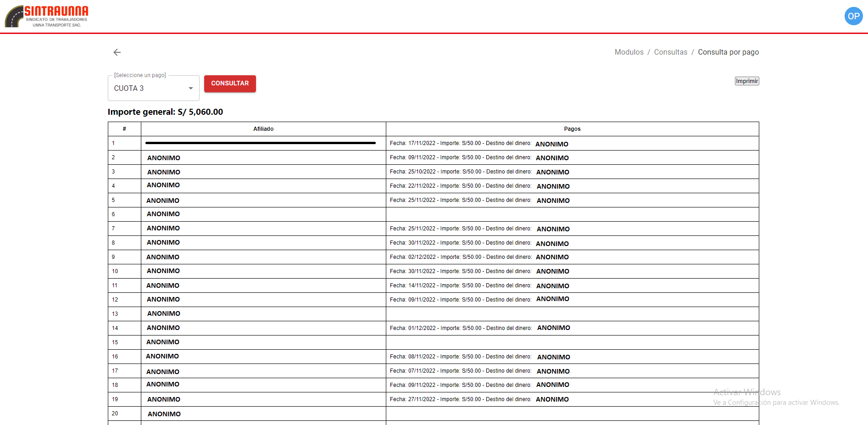Click the # column header

(124, 129)
